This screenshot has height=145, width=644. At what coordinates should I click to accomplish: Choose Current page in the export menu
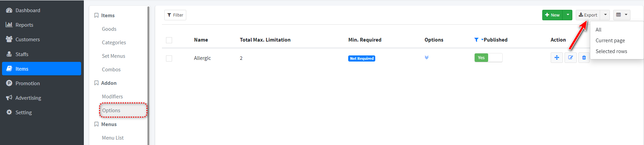pos(610,41)
